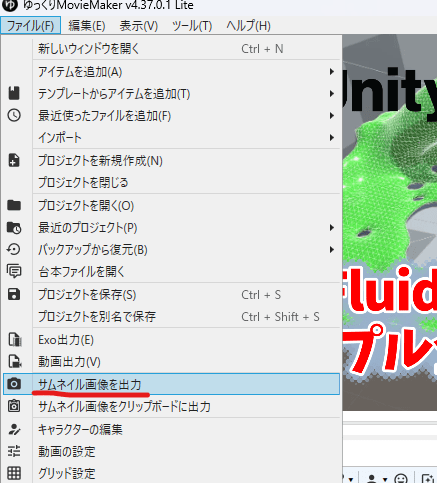Open the 編集(E) menu
The height and width of the screenshot is (483, 437).
pos(87,26)
